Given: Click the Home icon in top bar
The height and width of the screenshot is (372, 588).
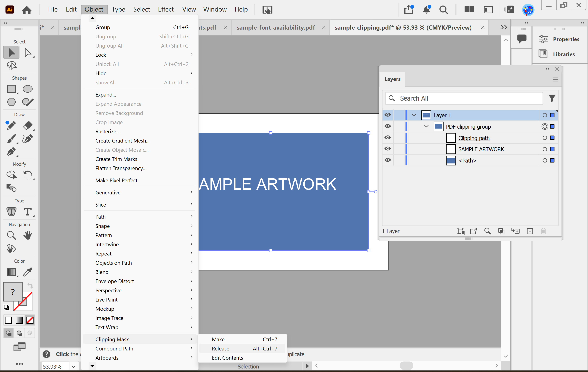Looking at the screenshot, I should (27, 10).
